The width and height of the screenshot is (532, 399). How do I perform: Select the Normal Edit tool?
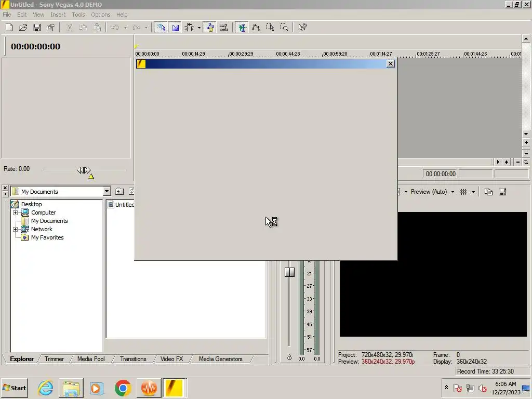pyautogui.click(x=242, y=28)
